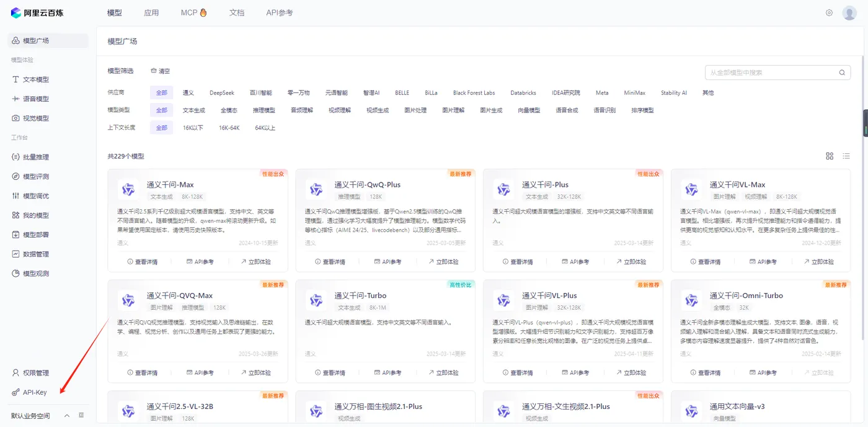Click 立即体验 on the 通义千问-QVQ-Max card

256,373
